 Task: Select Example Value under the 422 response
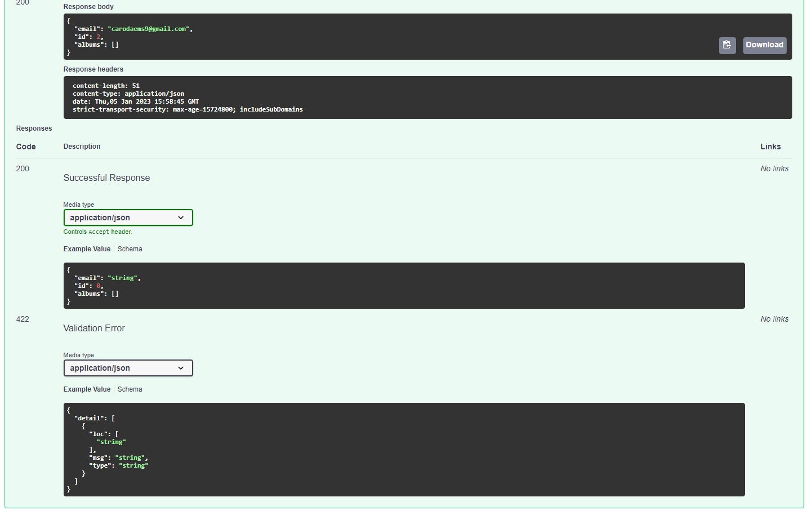pyautogui.click(x=87, y=389)
